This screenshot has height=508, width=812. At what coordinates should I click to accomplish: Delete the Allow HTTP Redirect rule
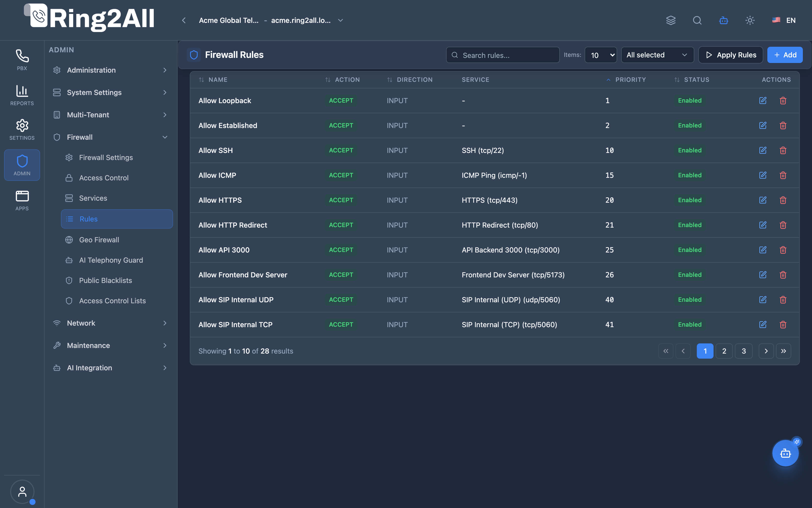pos(783,225)
